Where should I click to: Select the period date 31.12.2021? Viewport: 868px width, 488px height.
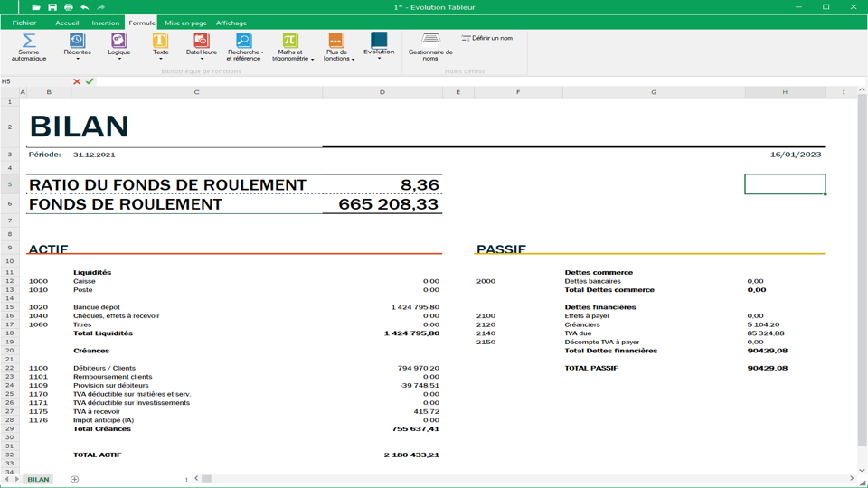click(x=94, y=155)
